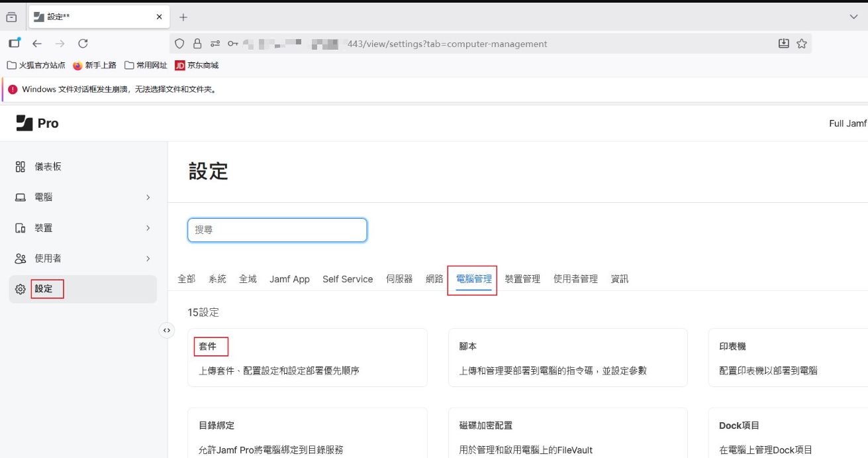The height and width of the screenshot is (458, 868).
Task: Open the 腳本 settings card
Action: 567,357
